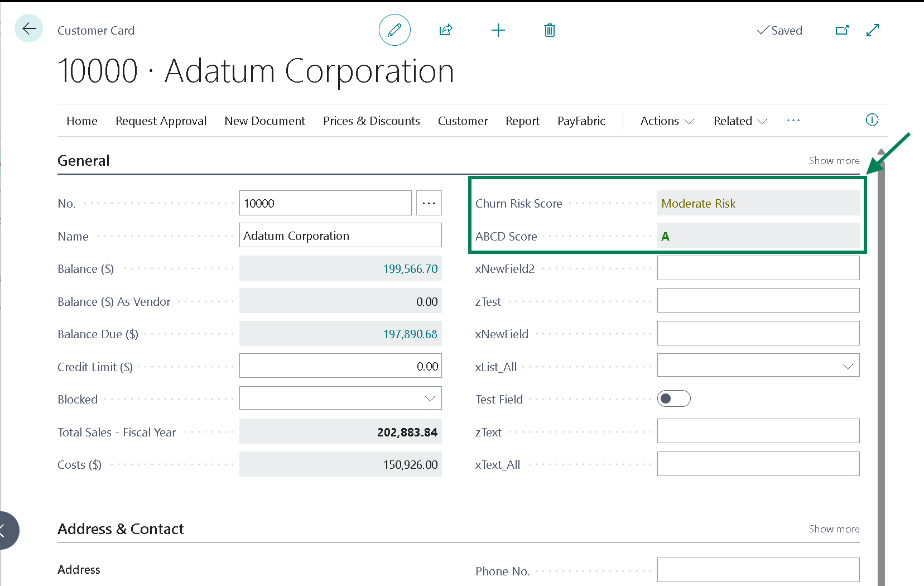
Task: Select the PayFabric menu item
Action: [x=581, y=121]
